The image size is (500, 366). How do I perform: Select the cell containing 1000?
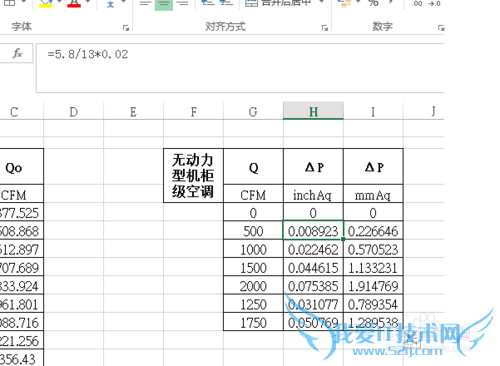(253, 248)
